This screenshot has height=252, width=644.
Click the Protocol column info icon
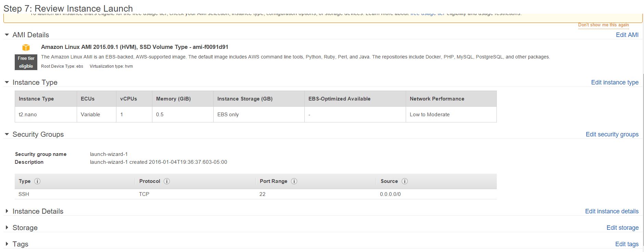pos(167,181)
